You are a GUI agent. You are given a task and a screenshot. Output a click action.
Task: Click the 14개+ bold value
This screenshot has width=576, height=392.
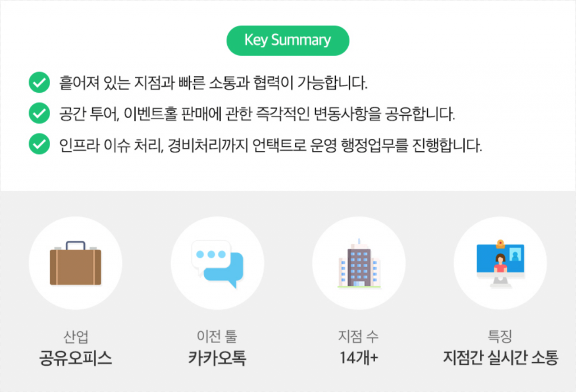[x=358, y=358]
